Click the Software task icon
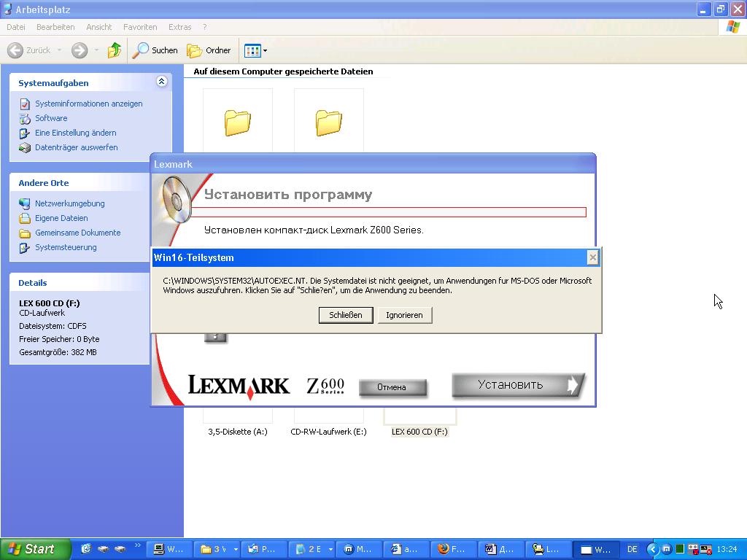Image resolution: width=747 pixels, height=560 pixels. pos(25,119)
